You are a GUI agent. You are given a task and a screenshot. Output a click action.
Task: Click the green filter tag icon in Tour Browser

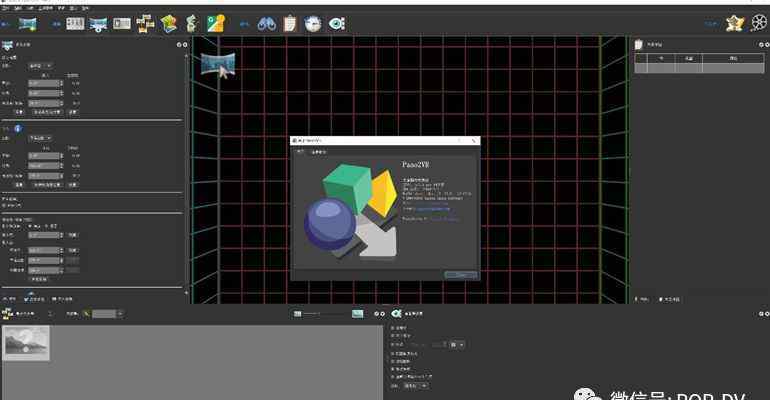tap(86, 314)
